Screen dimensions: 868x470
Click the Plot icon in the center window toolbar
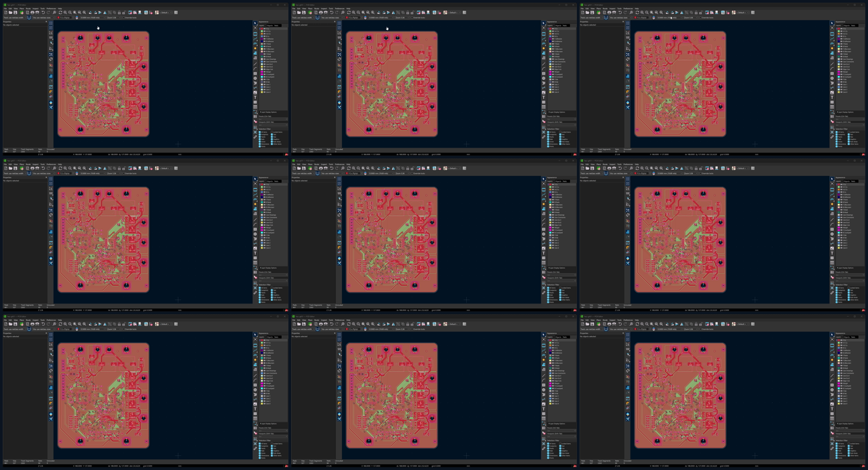click(x=325, y=169)
